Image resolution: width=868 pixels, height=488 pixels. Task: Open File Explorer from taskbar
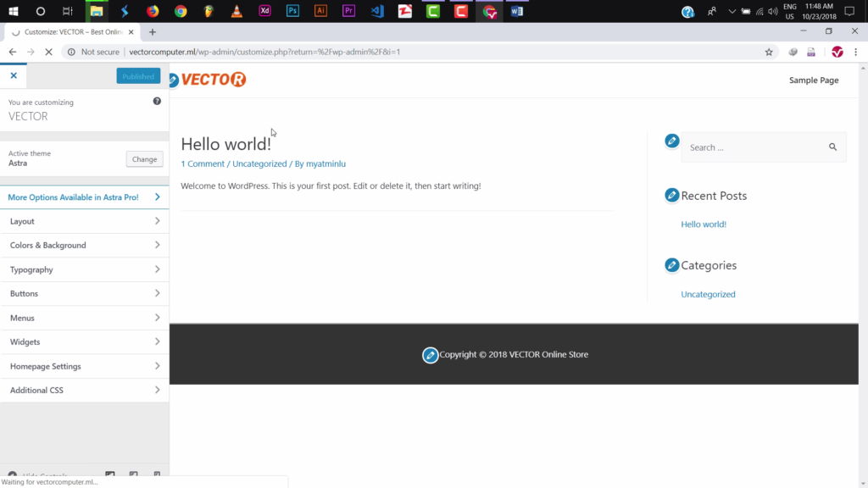[x=97, y=11]
